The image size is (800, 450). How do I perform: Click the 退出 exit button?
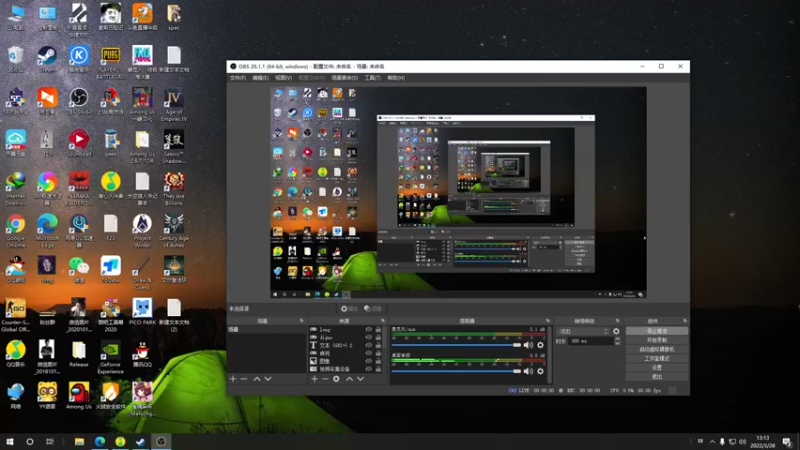657,377
